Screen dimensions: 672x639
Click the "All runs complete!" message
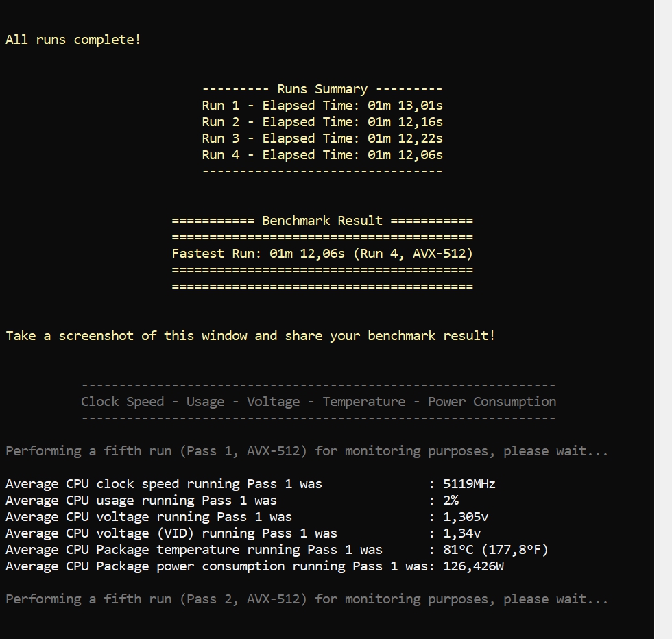73,40
